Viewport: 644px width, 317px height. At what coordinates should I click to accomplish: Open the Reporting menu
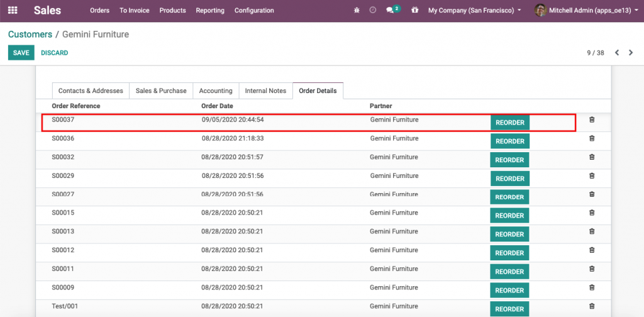(x=210, y=10)
